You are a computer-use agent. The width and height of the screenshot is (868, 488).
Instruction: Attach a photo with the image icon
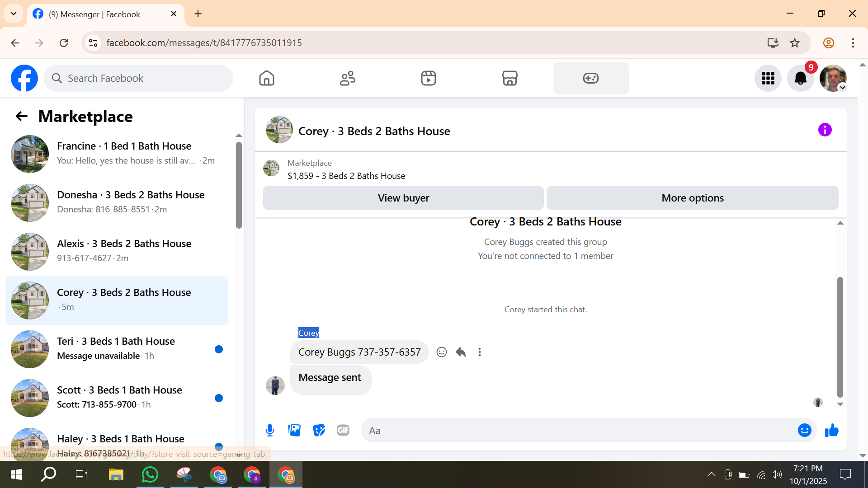click(294, 430)
